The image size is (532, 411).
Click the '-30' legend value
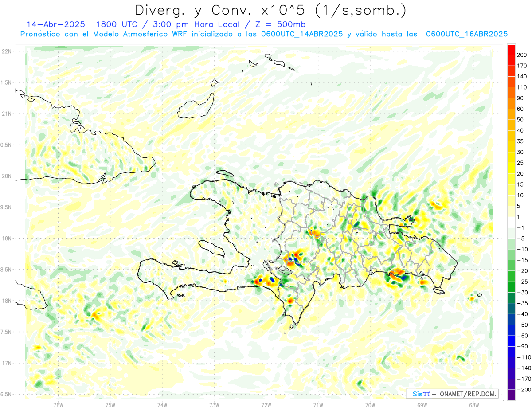[x=523, y=293]
